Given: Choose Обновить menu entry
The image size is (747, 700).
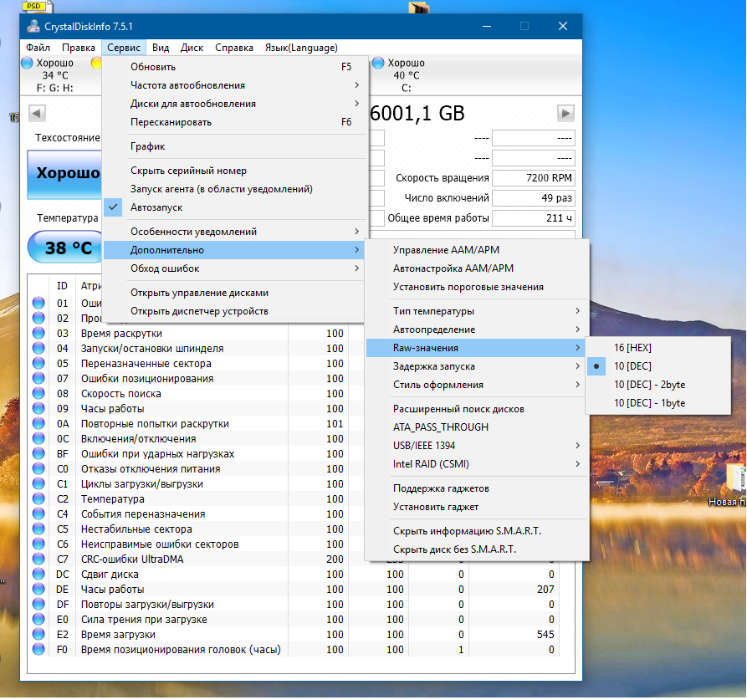Looking at the screenshot, I should [233, 67].
